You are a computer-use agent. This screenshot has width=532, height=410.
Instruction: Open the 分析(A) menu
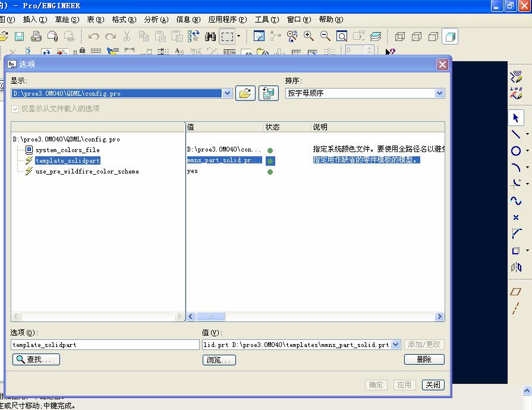[x=156, y=20]
